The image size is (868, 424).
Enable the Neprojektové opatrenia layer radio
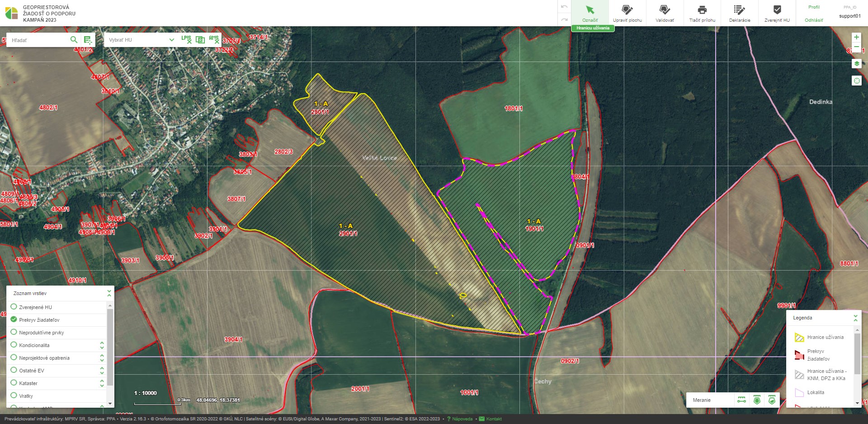point(14,357)
